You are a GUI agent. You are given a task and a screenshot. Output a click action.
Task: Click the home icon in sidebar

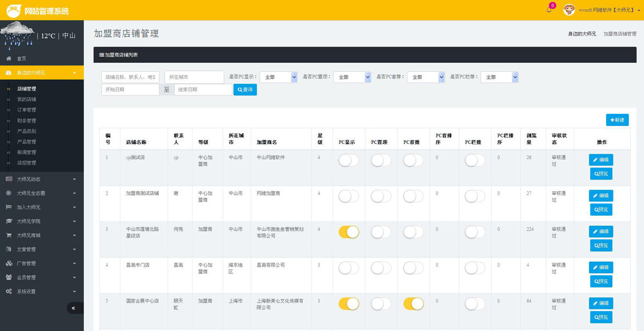coord(9,58)
